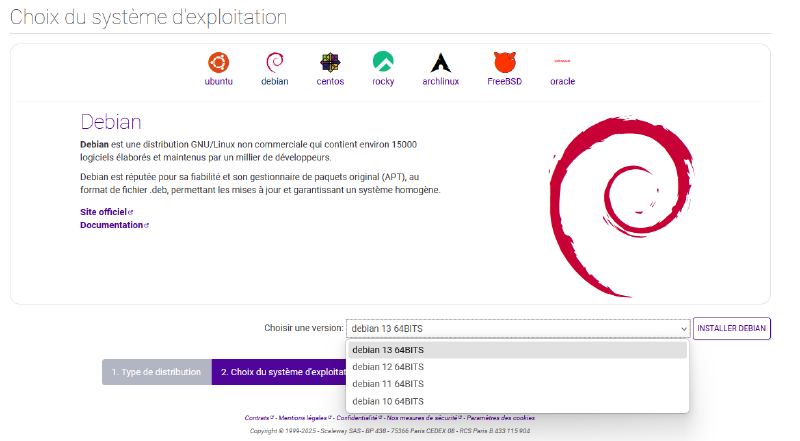Select the Ubuntu distribution icon
The image size is (800, 441).
[218, 63]
